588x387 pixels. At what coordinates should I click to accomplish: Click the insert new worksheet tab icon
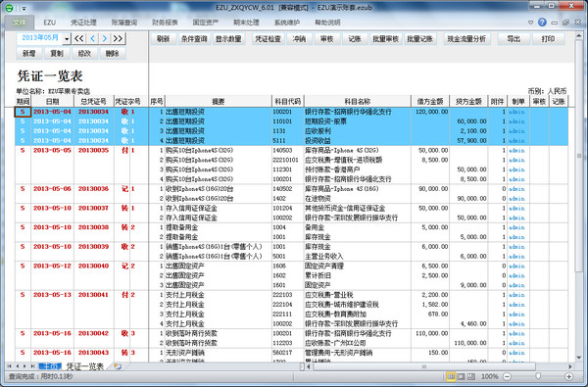pos(118,366)
